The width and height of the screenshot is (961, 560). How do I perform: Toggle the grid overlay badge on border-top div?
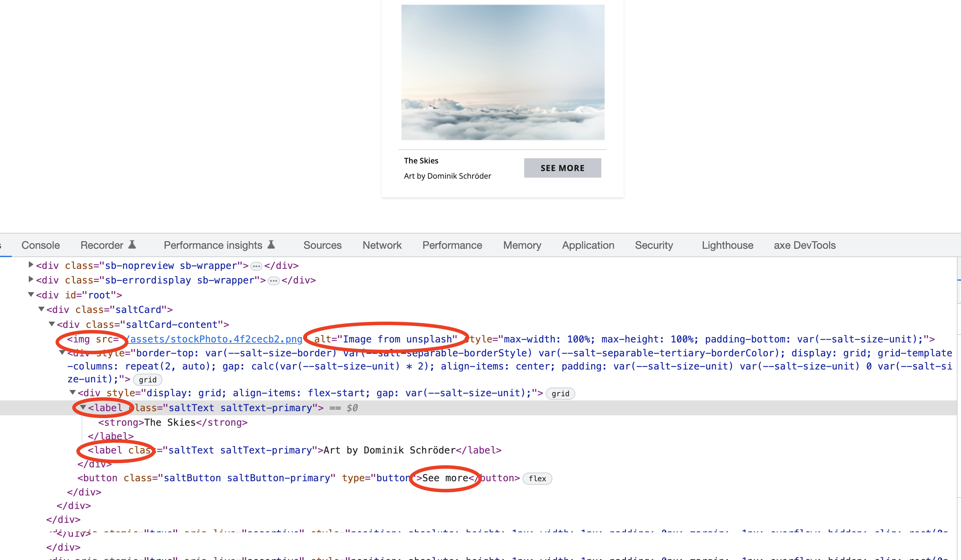[x=148, y=379]
